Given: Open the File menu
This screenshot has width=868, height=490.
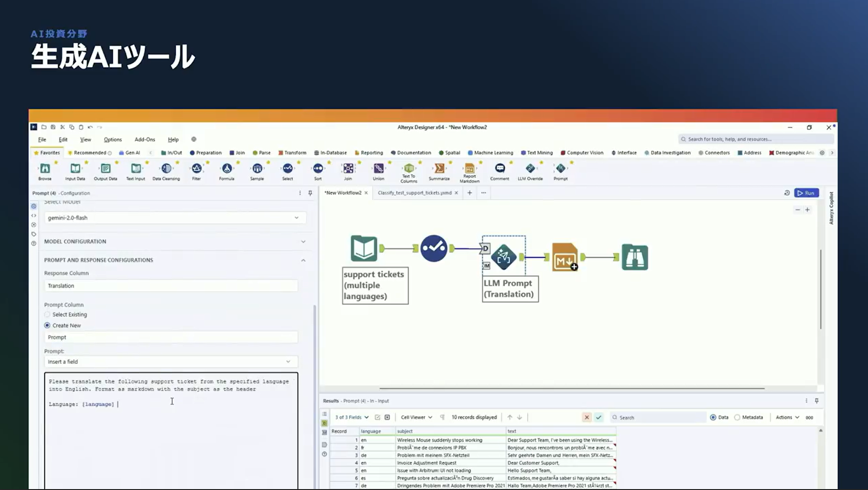Looking at the screenshot, I should (42, 140).
